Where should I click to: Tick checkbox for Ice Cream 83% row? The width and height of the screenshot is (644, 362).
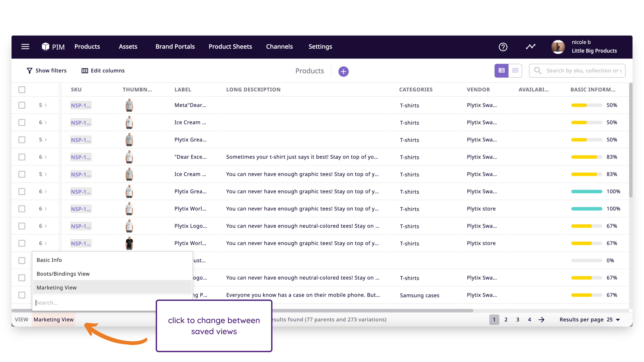[22, 174]
